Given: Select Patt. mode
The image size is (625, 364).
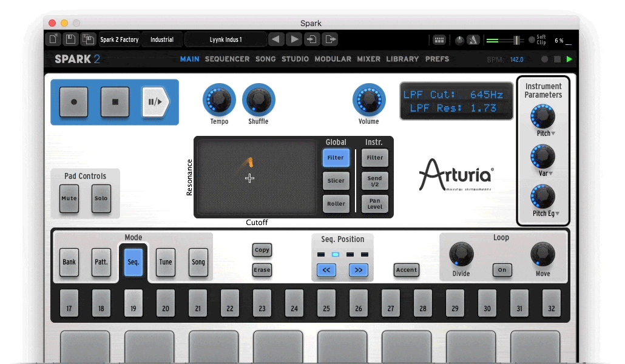Looking at the screenshot, I should [x=101, y=262].
